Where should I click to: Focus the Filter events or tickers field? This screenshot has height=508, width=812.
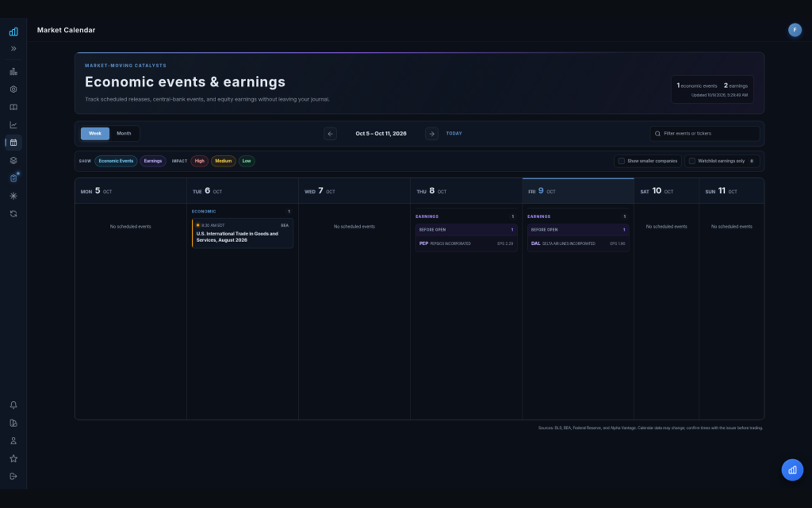(x=705, y=134)
